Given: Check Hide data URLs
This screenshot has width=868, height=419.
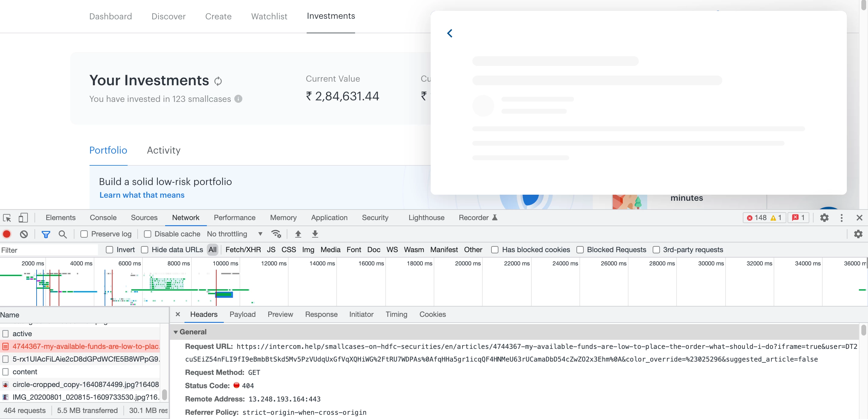Looking at the screenshot, I should point(145,250).
